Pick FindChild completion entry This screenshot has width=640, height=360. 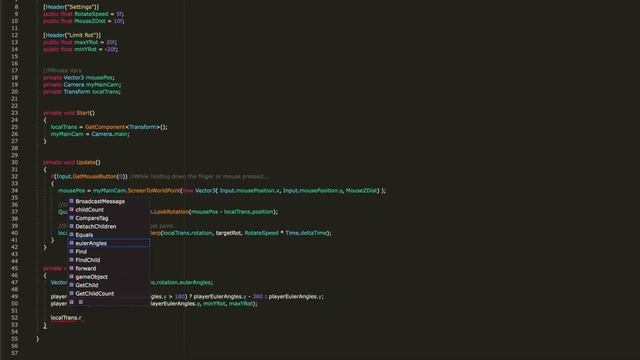coord(109,260)
